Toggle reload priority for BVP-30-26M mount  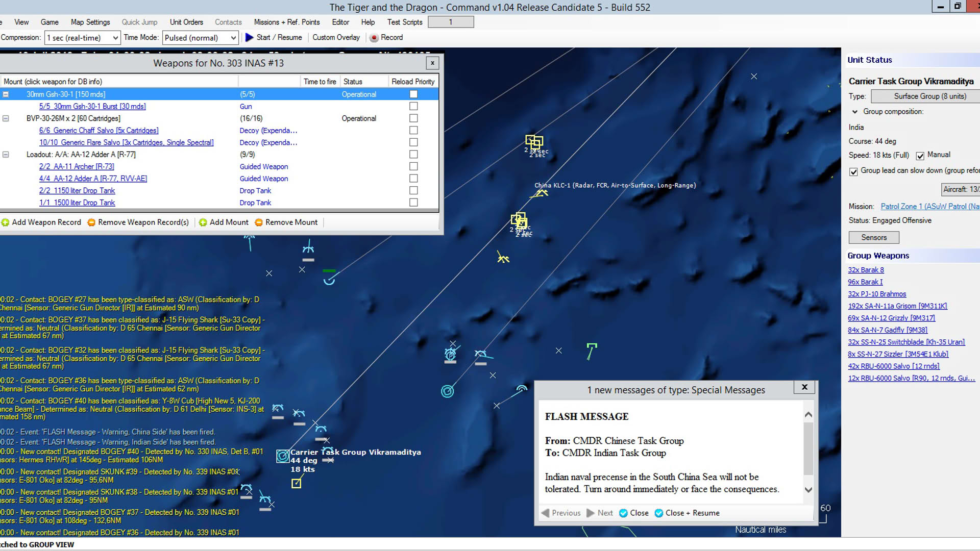[413, 118]
